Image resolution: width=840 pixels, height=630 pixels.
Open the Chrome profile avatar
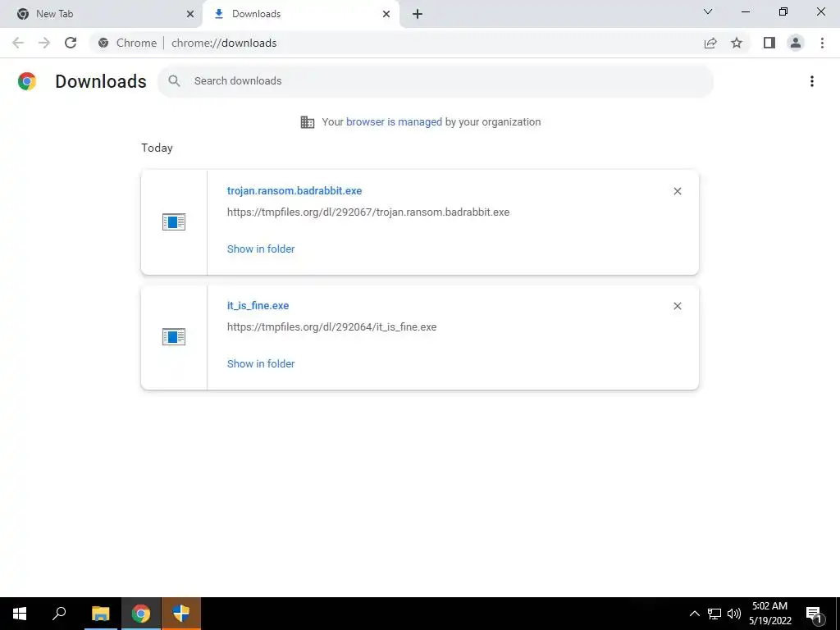[x=796, y=43]
